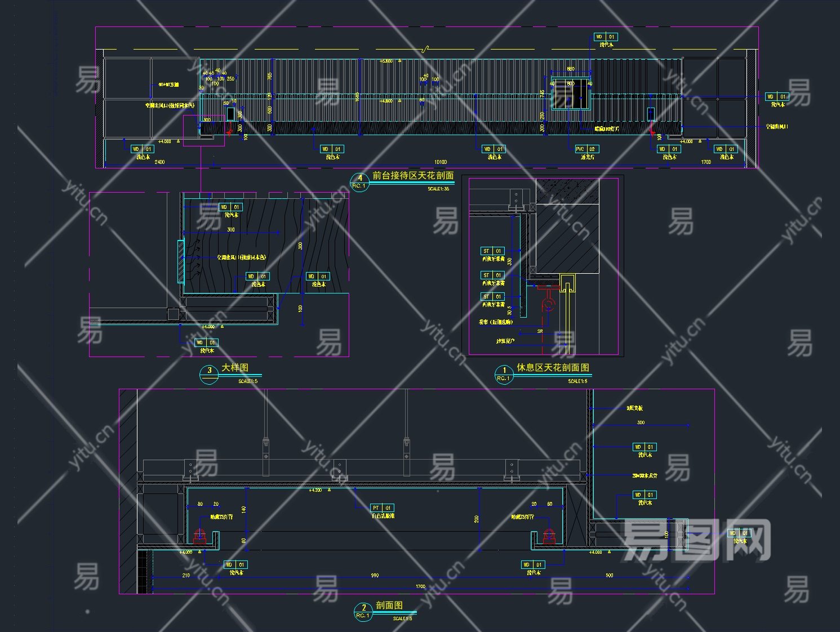840x632 pixels.
Task: Select the drawing number 2 bubble
Action: pos(363,612)
